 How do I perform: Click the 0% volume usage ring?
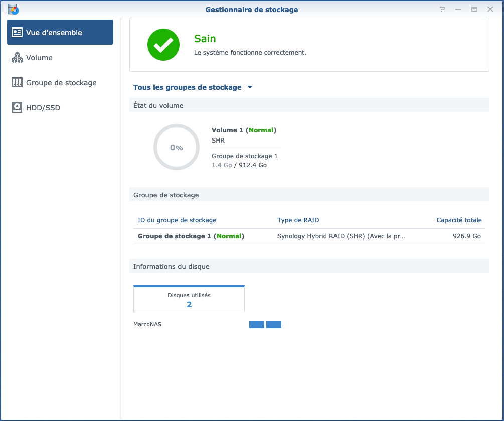(x=177, y=147)
